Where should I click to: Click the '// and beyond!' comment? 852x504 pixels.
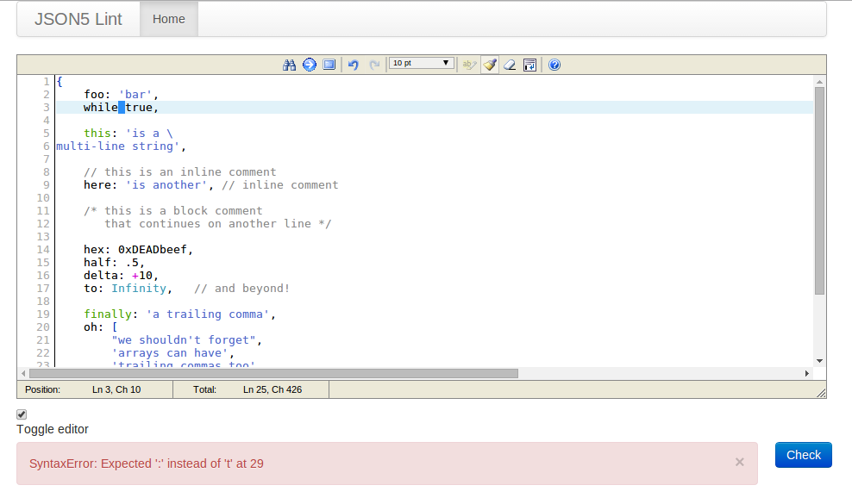click(241, 289)
